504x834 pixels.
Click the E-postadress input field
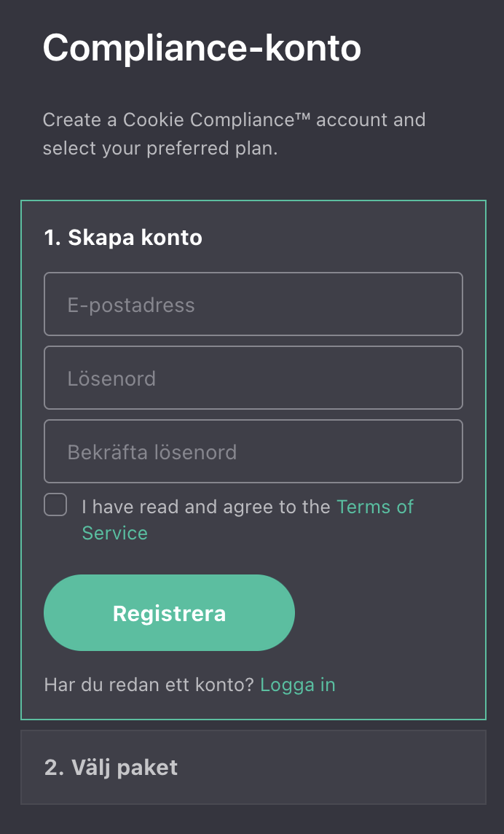point(253,304)
